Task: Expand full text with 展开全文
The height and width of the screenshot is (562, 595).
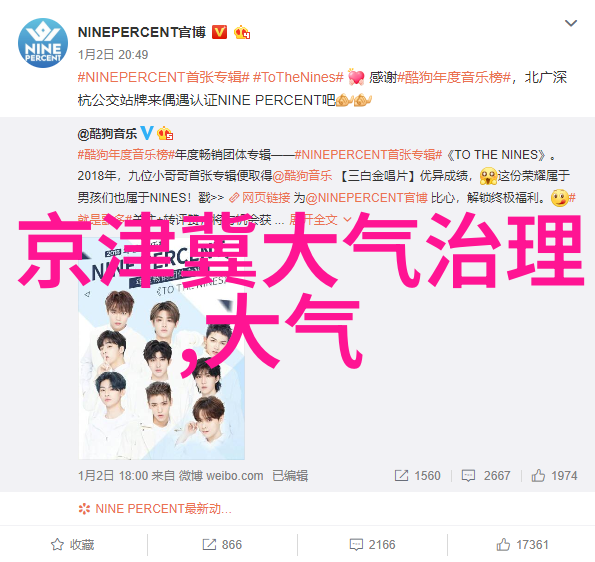Action: click(320, 219)
